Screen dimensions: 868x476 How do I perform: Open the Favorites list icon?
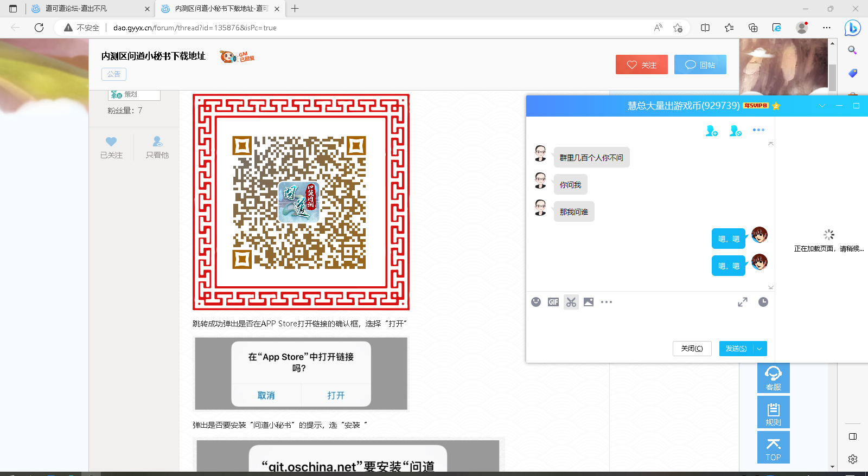(x=729, y=28)
